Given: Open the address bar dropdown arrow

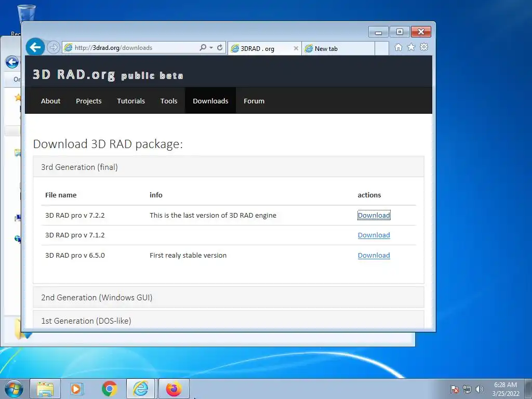Looking at the screenshot, I should (x=211, y=47).
